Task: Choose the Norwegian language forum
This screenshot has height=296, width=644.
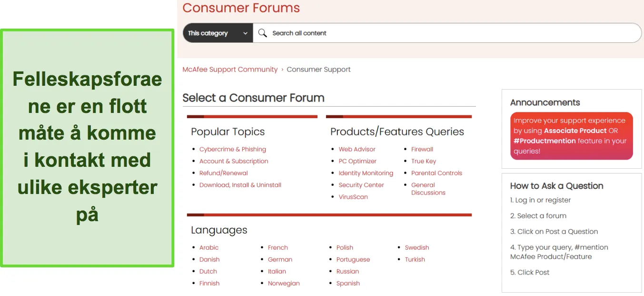Action: 283,283
